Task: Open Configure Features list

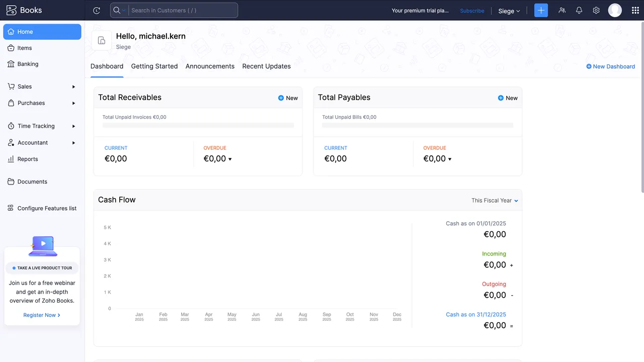Action: pos(42,208)
